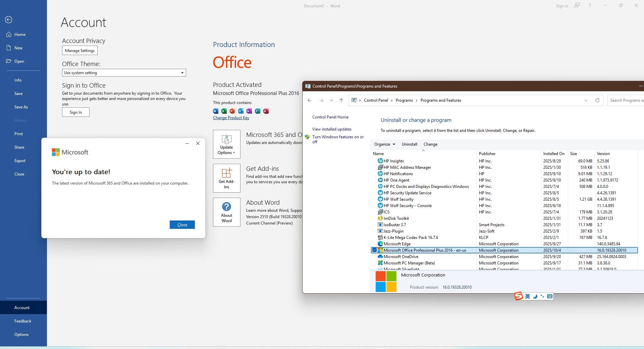Click the Up arrow in Control Panel navigation
Viewport: 644px width, 349px height.
point(341,100)
